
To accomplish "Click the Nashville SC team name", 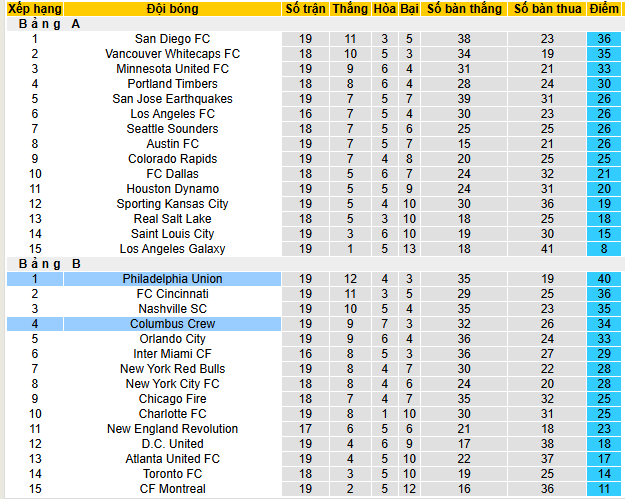I will (172, 309).
